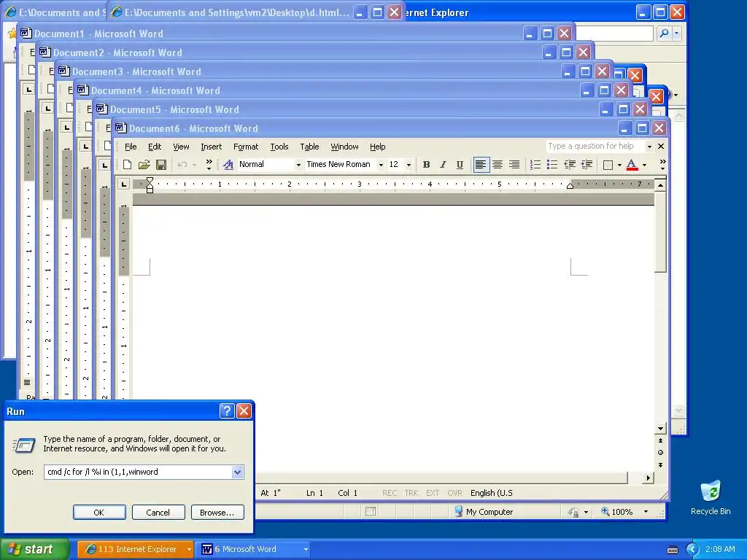Open the Format menu in Document6

coord(246,147)
